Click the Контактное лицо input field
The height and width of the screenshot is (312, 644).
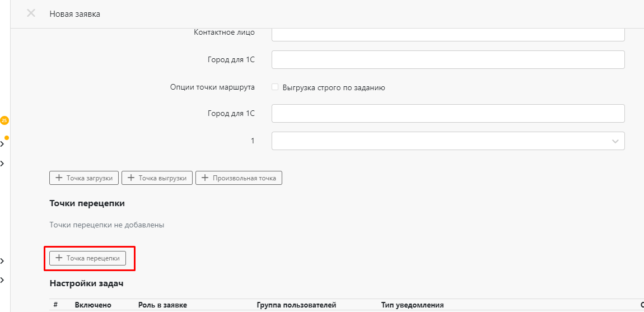tap(448, 35)
